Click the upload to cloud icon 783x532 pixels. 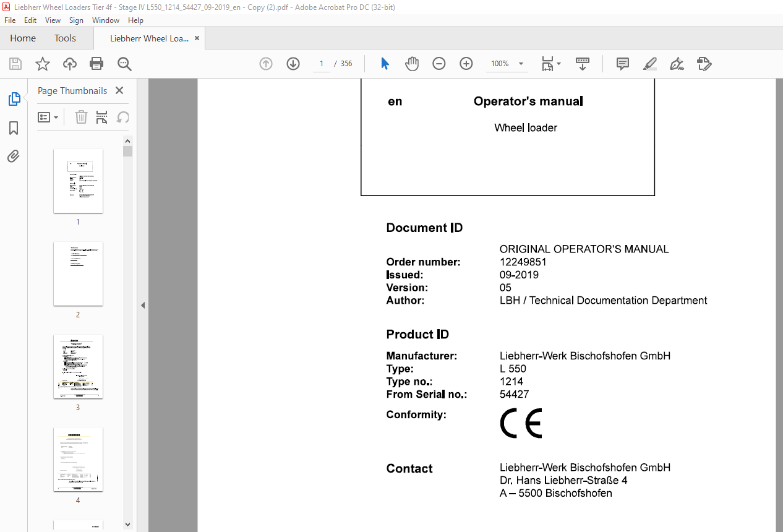tap(70, 64)
